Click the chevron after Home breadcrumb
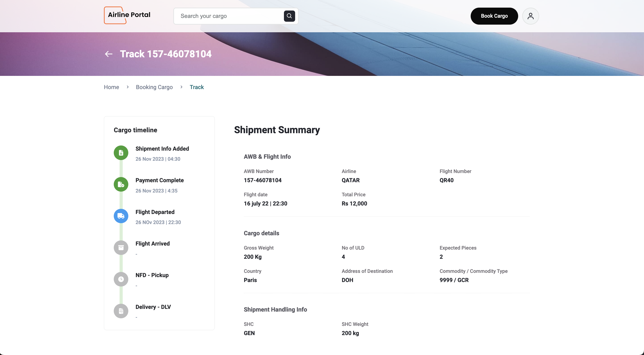Viewport: 644px width, 355px height. coord(127,87)
